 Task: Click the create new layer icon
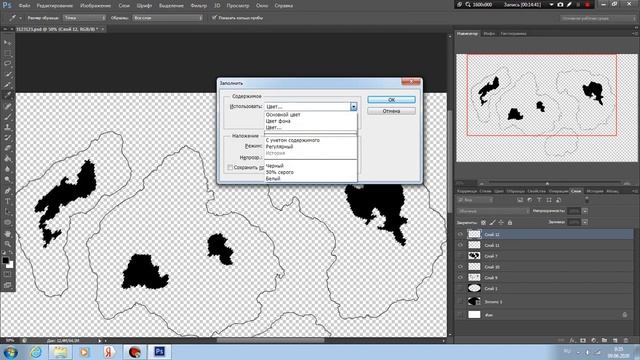(615, 340)
